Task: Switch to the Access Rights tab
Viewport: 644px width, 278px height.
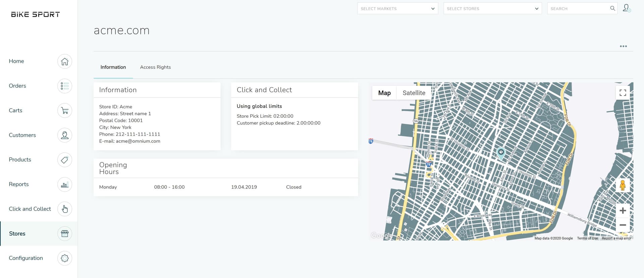Action: click(155, 67)
